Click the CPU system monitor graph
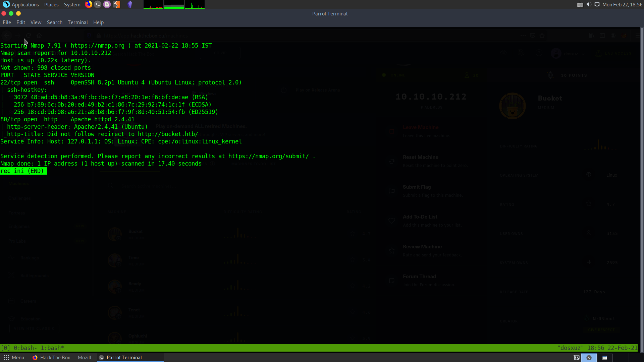 pyautogui.click(x=153, y=5)
